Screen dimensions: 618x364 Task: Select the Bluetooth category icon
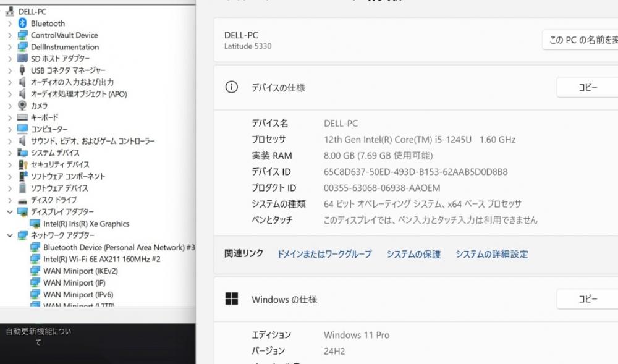[x=22, y=23]
